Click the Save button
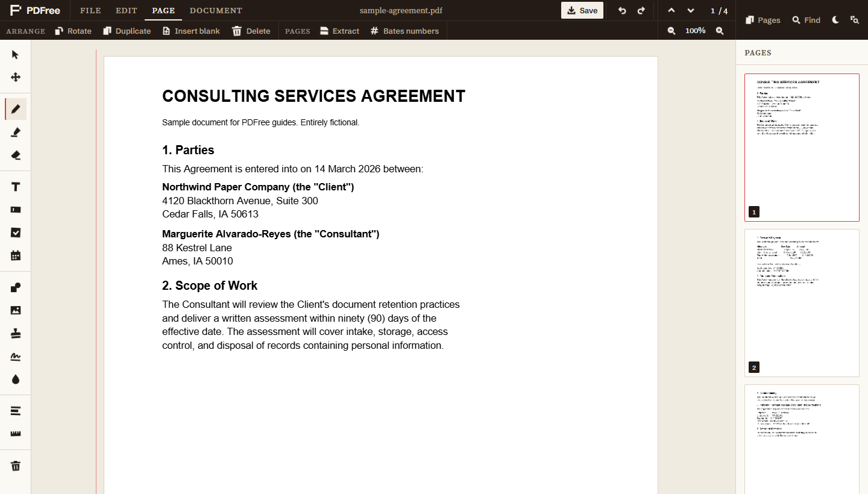This screenshot has height=494, width=868. pos(582,10)
